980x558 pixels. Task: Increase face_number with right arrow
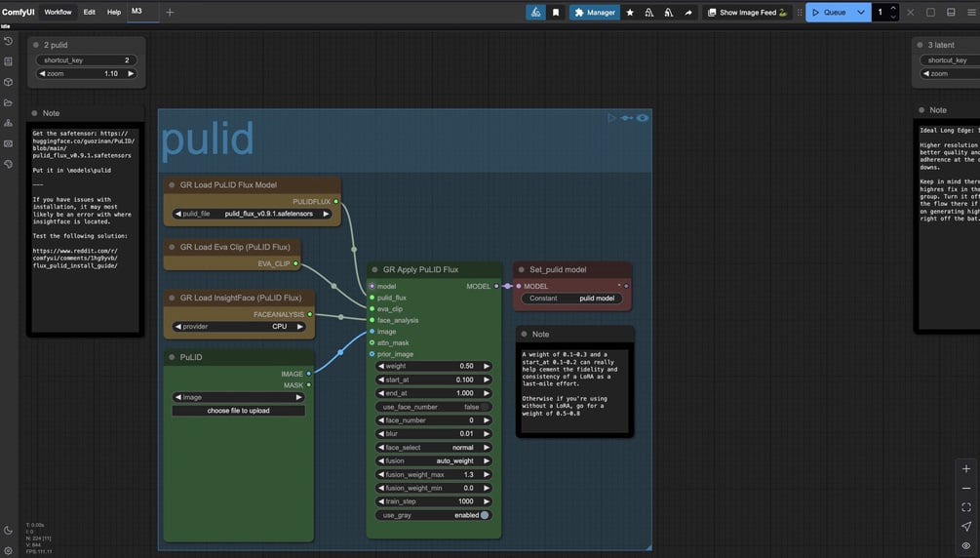[487, 420]
